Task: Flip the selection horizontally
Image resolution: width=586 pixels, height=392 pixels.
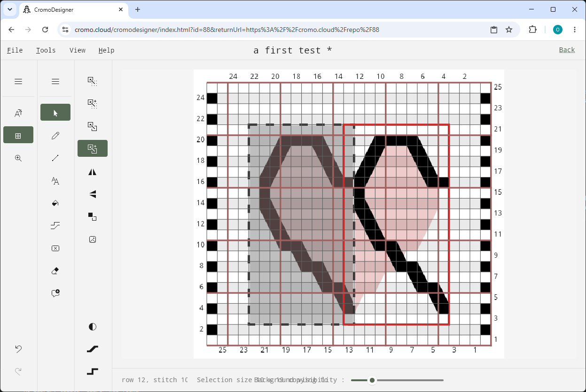Action: 93,172
